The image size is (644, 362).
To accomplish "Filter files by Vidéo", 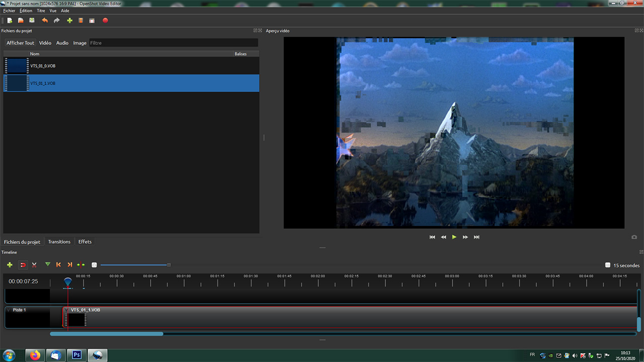I will tap(45, 43).
